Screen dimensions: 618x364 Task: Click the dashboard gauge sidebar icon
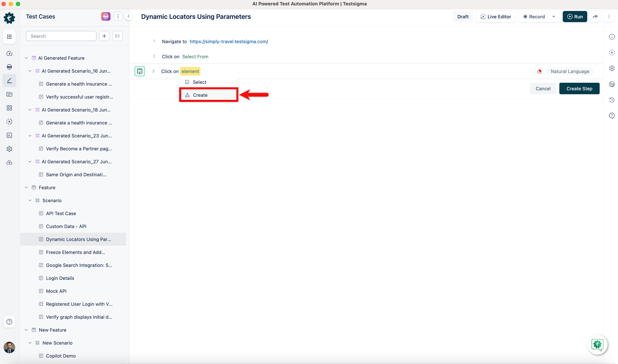pos(9,53)
